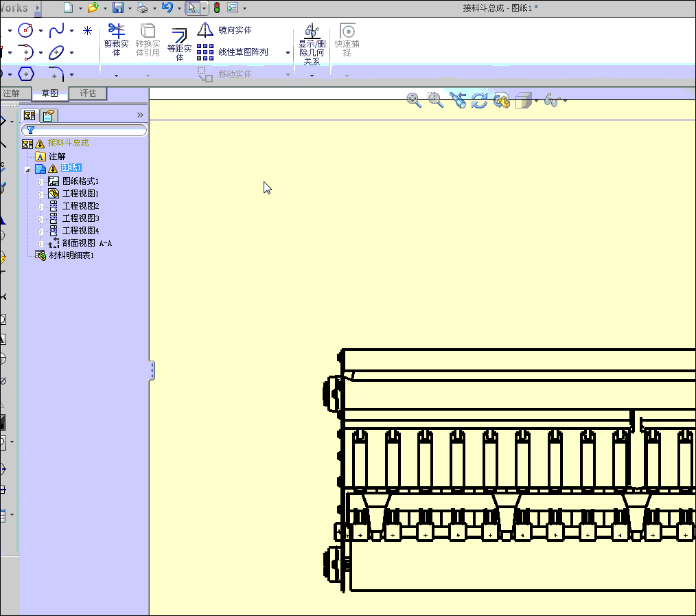Click Zoom to Fit magnifier icon

[414, 100]
